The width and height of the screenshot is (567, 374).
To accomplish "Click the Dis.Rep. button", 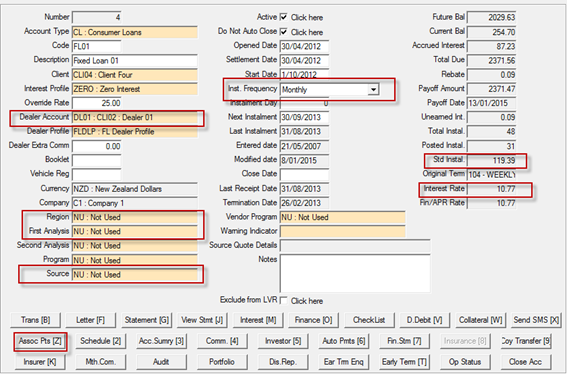I will (283, 362).
